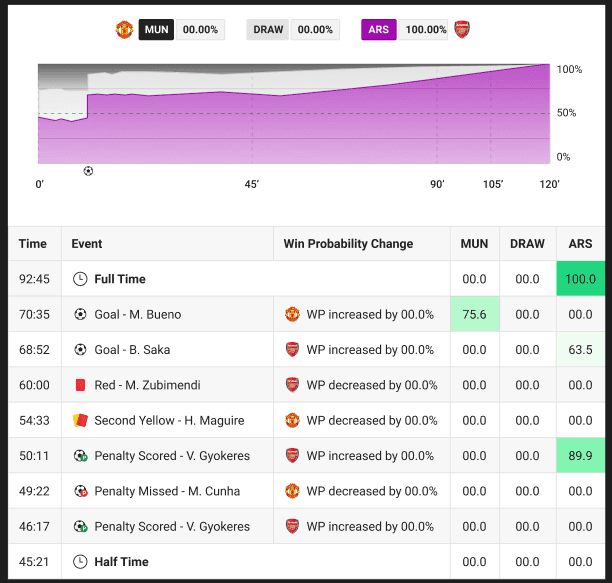Click the 75.6 MUN cell

click(475, 314)
